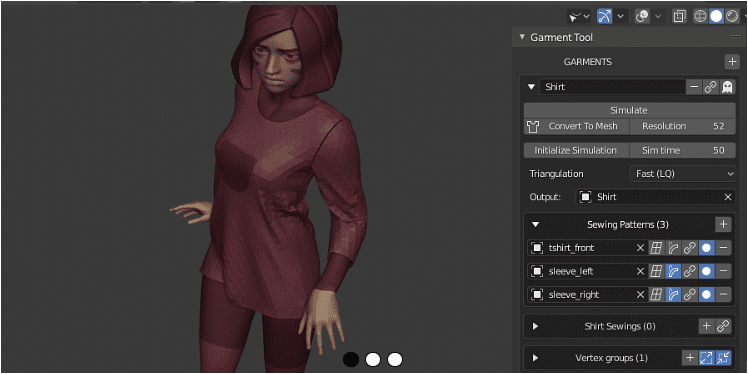
Task: Open the Triangulation Fast (LQ) dropdown
Action: click(x=683, y=174)
